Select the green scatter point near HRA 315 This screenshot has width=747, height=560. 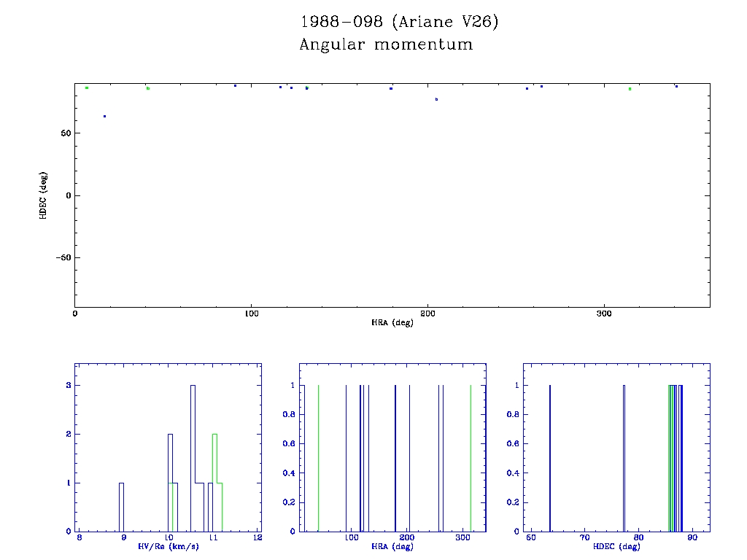(x=630, y=89)
